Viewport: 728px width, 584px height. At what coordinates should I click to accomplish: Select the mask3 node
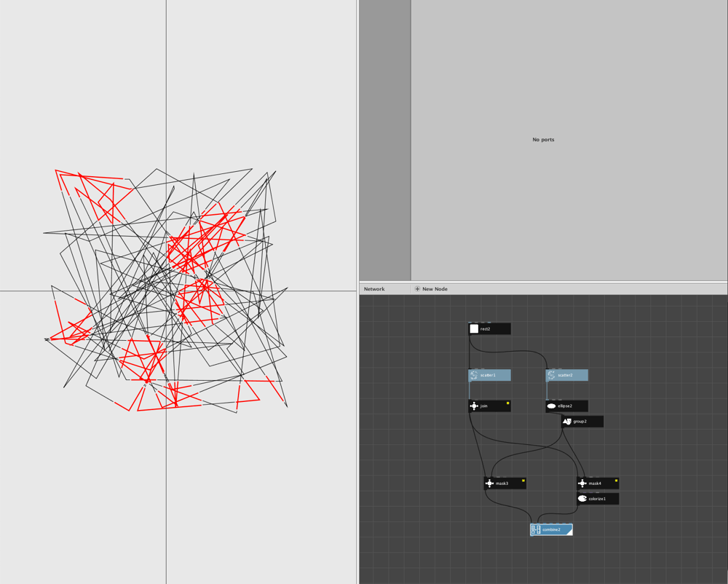[505, 484]
